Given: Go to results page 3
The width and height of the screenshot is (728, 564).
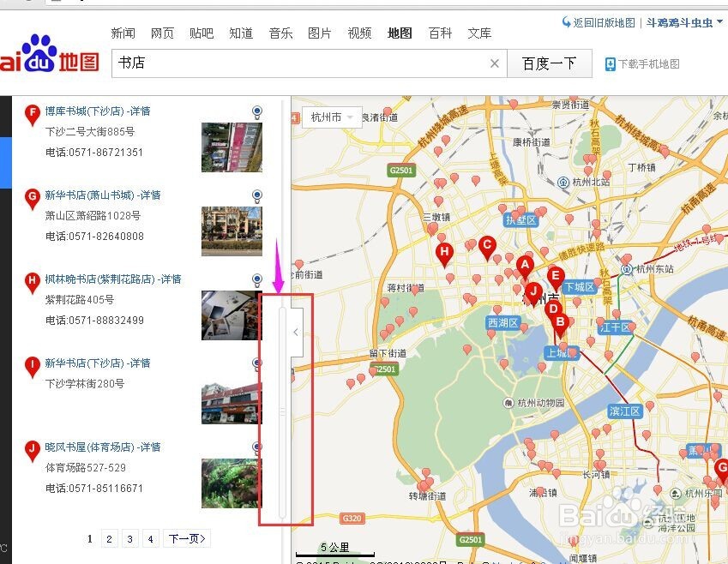Looking at the screenshot, I should 130,538.
